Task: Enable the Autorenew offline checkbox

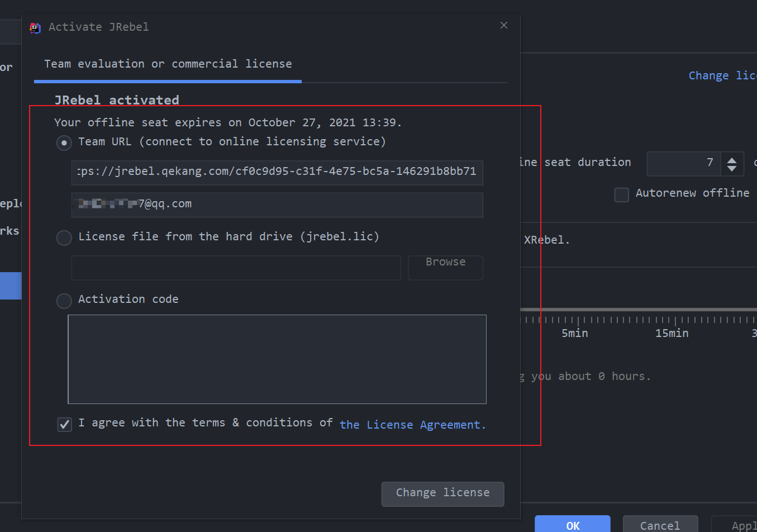Action: pos(621,194)
